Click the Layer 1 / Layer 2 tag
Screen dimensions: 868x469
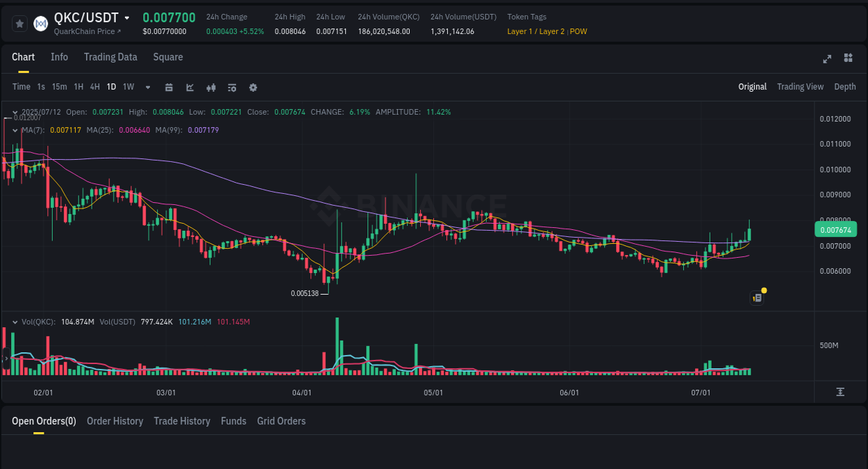point(535,31)
